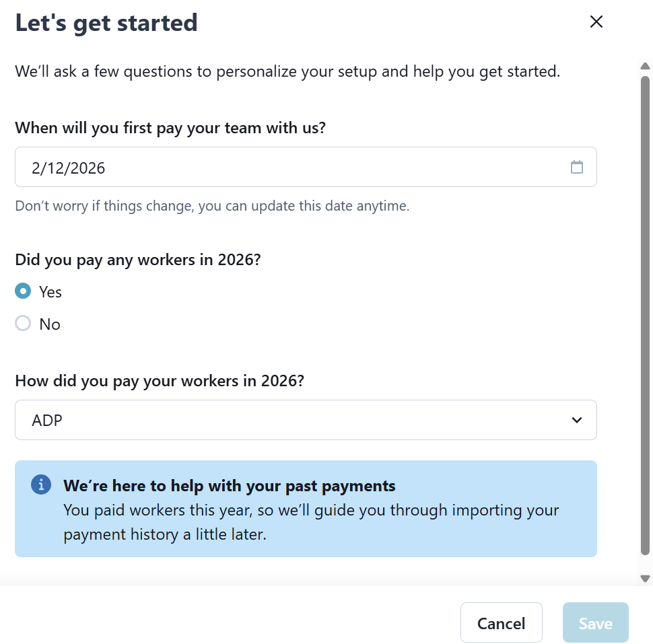Click the scrollbar down arrow
This screenshot has width=653, height=644.
pyautogui.click(x=645, y=579)
